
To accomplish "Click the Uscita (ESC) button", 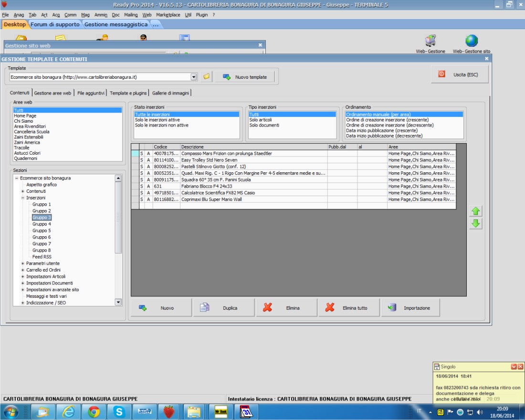I will coord(460,74).
